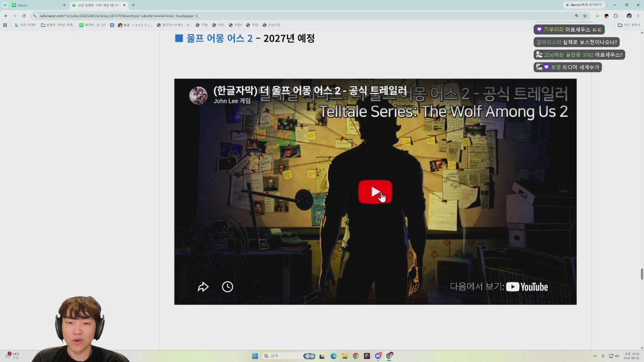Open a new browser tab

coord(133,5)
